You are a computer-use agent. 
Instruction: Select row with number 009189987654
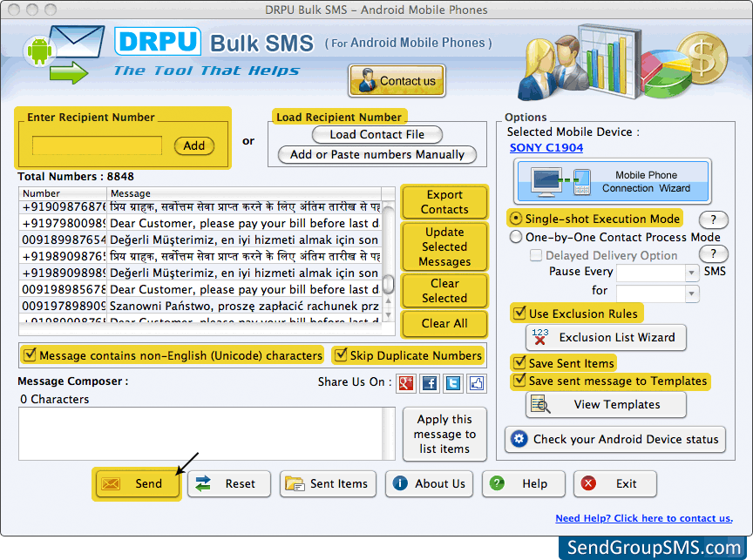(200, 240)
